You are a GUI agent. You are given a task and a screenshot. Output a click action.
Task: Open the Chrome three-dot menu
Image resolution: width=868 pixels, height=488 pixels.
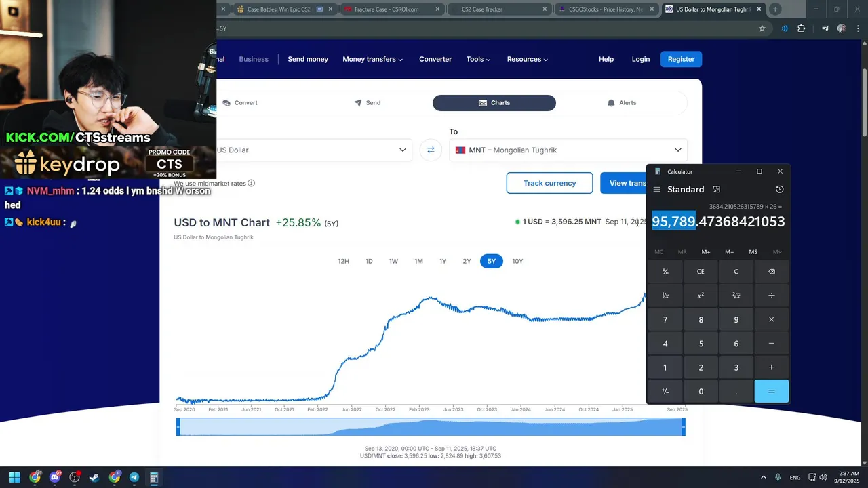pyautogui.click(x=857, y=28)
